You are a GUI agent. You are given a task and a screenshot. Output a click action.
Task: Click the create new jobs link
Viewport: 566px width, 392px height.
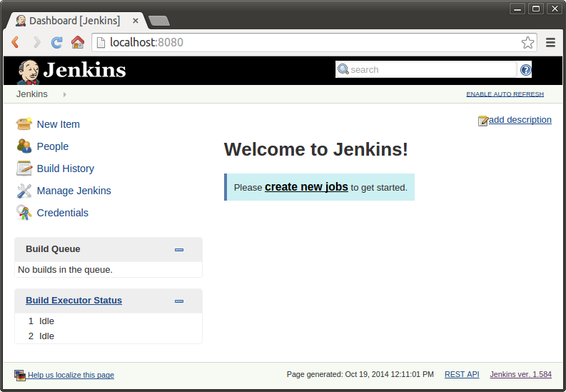[x=306, y=187]
